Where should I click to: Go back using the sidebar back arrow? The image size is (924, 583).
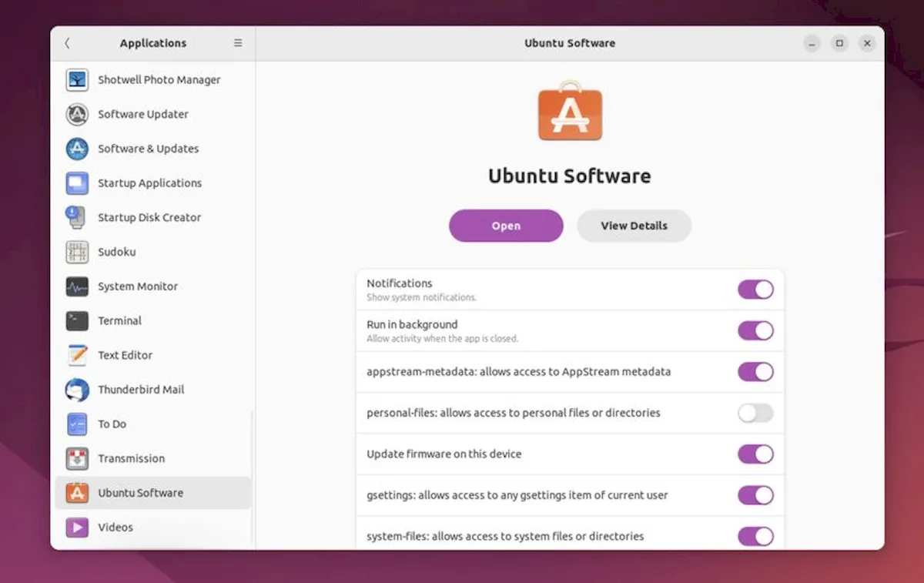(67, 43)
